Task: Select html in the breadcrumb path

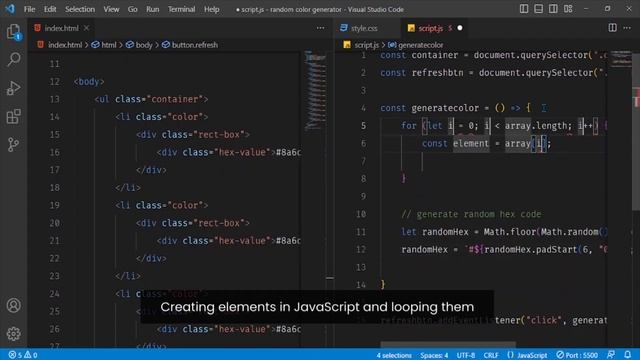Action: (x=108, y=45)
